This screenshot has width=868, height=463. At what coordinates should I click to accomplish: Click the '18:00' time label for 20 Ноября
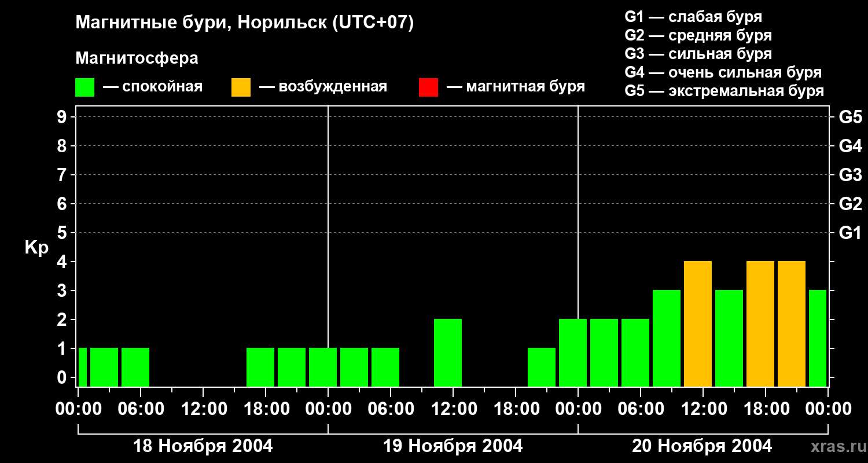coord(766,409)
